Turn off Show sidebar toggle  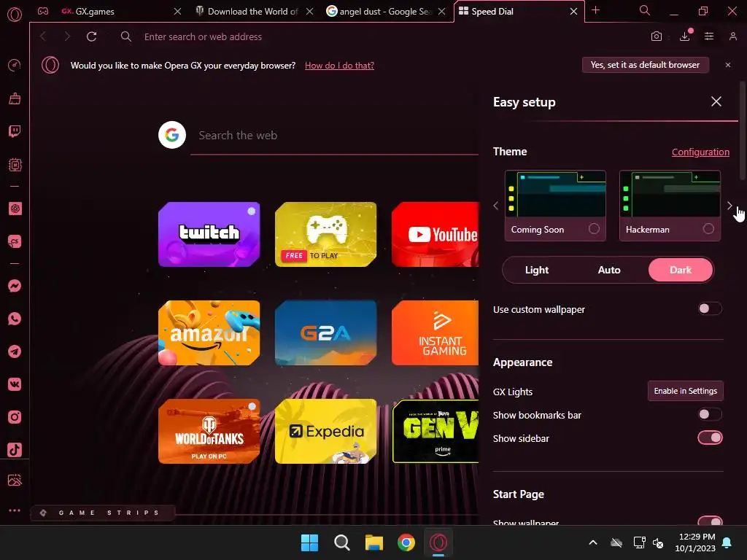point(710,437)
